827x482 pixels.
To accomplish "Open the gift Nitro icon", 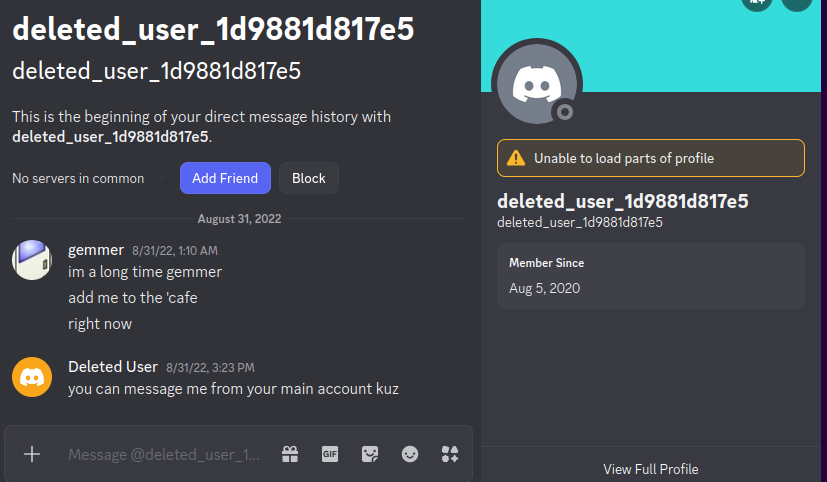I will (x=290, y=454).
